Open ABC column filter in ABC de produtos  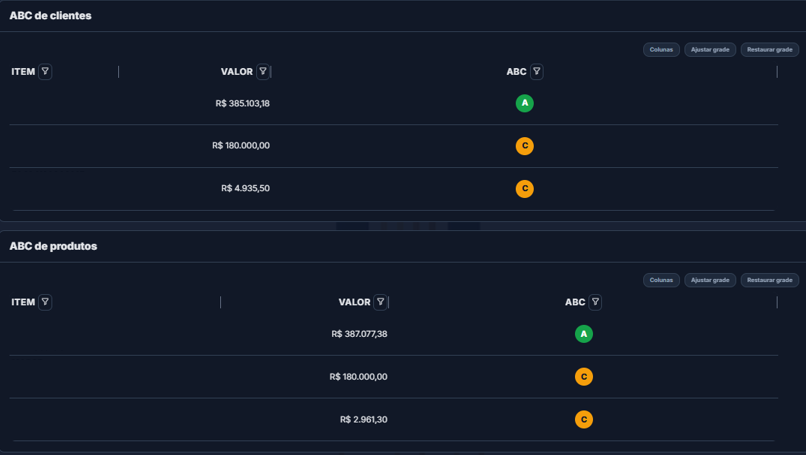click(x=595, y=302)
